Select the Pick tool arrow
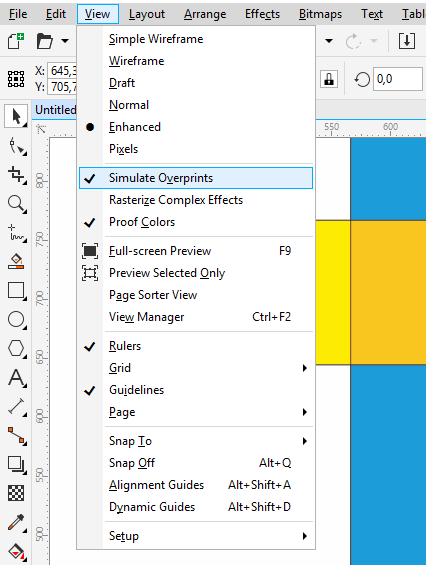The image size is (426, 565). click(x=16, y=116)
